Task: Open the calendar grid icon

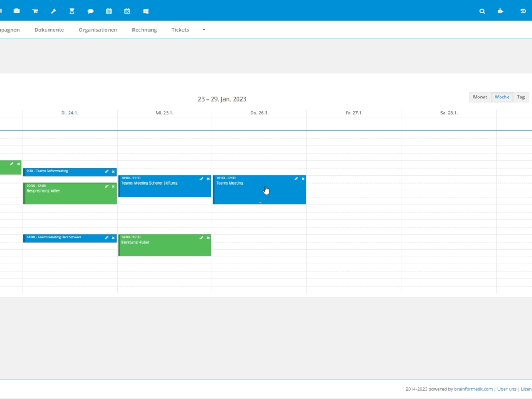Action: [x=109, y=11]
